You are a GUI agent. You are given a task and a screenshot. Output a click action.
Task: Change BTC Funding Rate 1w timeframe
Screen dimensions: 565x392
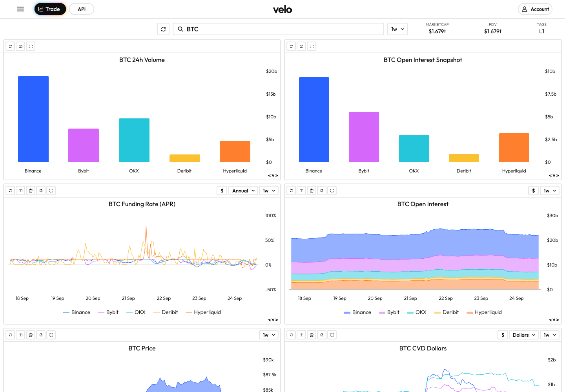click(269, 191)
